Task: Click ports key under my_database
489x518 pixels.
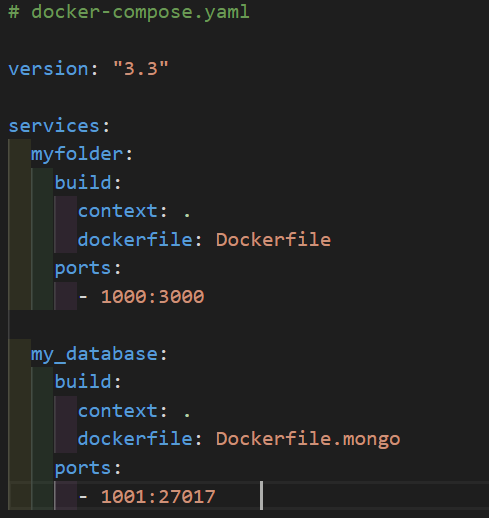Action: (83, 468)
